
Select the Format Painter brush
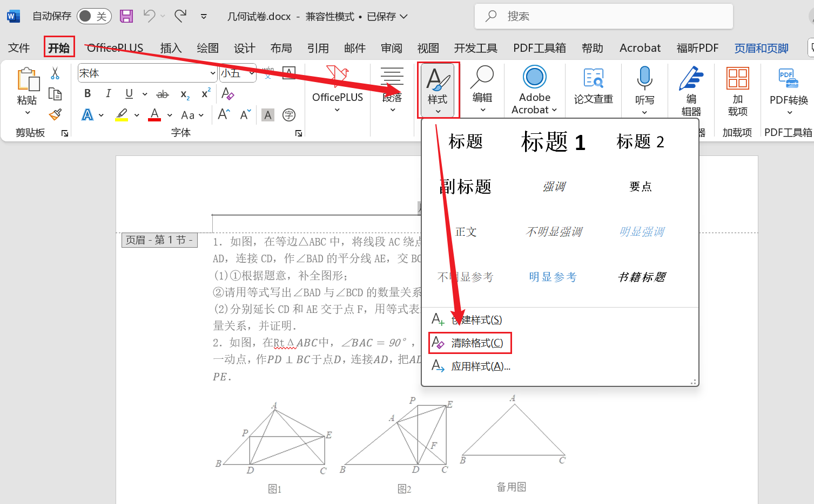(x=55, y=114)
